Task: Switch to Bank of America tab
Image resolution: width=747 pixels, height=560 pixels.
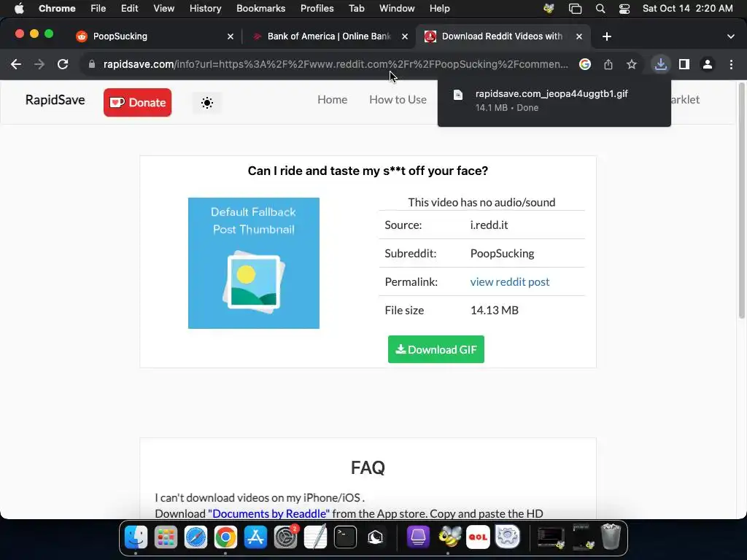Action: tap(329, 36)
